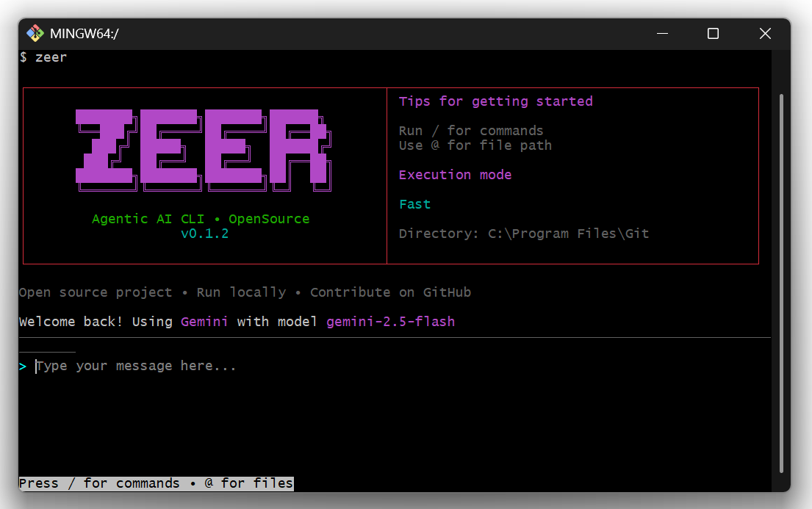Screen dimensions: 812x509
Task: Click the Directory path C:\Program Files\Git
Action: [x=569, y=234]
